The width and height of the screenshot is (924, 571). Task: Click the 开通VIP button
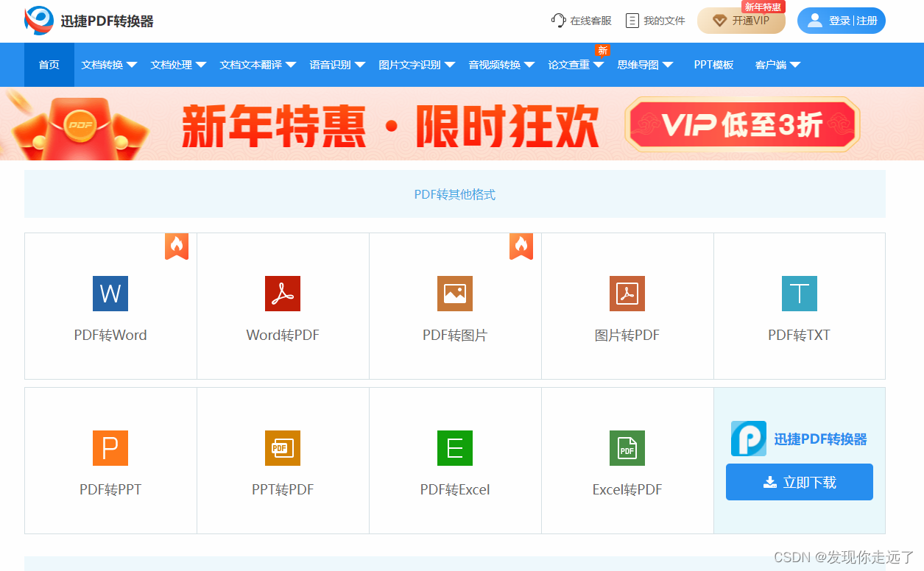(741, 21)
